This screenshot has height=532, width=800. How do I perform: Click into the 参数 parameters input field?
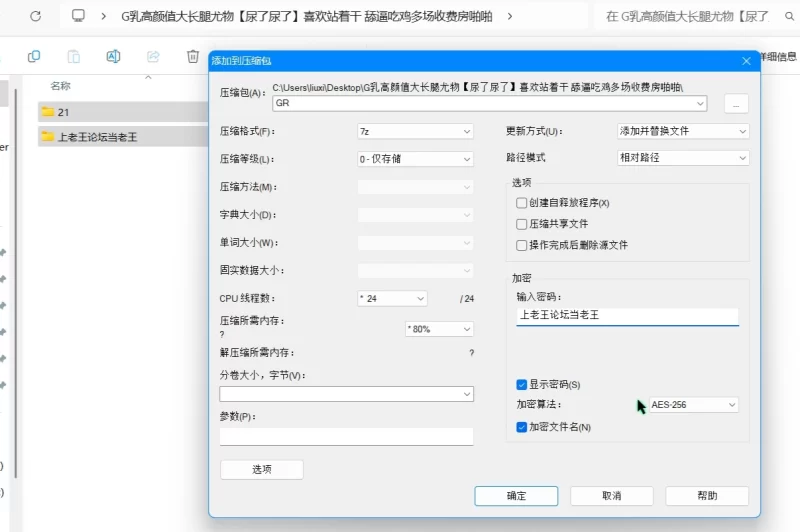pos(346,437)
